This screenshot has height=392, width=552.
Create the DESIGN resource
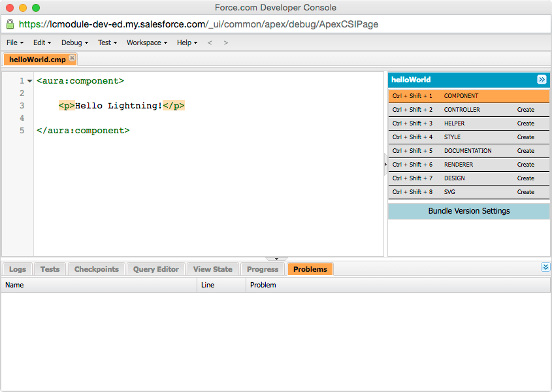click(526, 178)
